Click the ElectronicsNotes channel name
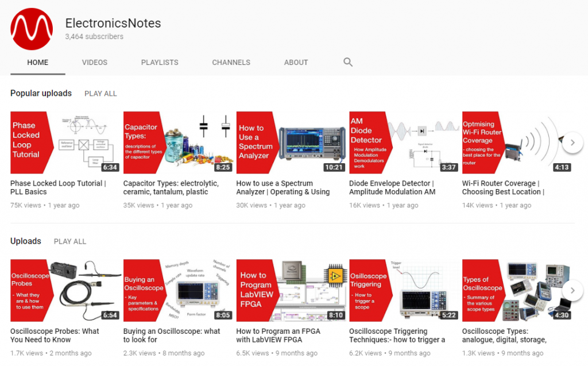This screenshot has height=366, width=588. tap(113, 24)
